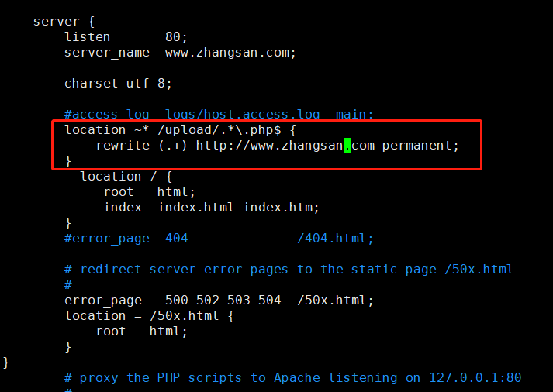The image size is (553, 392).
Task: Click 'location ~* /upload/.*\.php$ {' line
Action: point(180,130)
